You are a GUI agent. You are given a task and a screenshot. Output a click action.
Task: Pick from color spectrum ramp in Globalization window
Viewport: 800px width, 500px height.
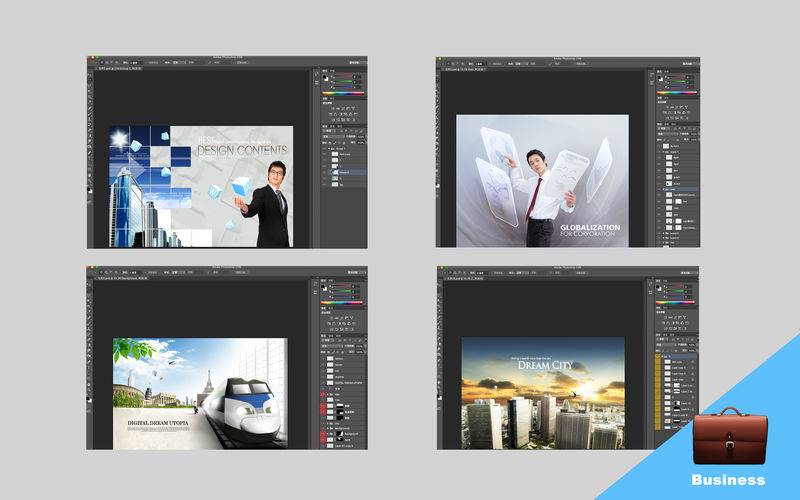point(677,93)
